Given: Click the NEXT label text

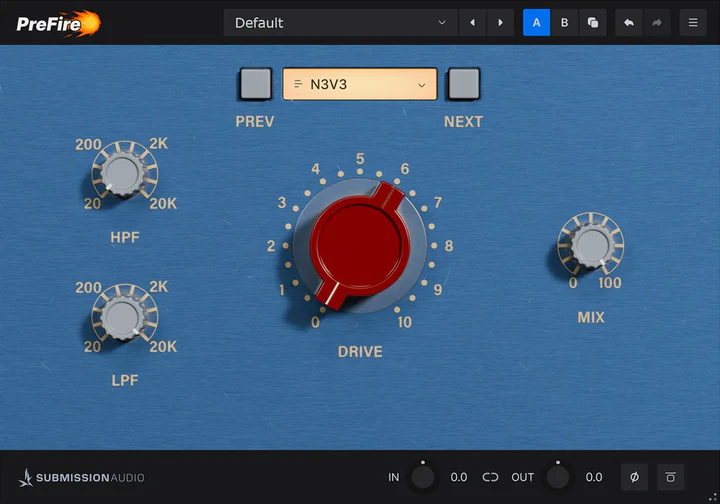Looking at the screenshot, I should point(463,122).
